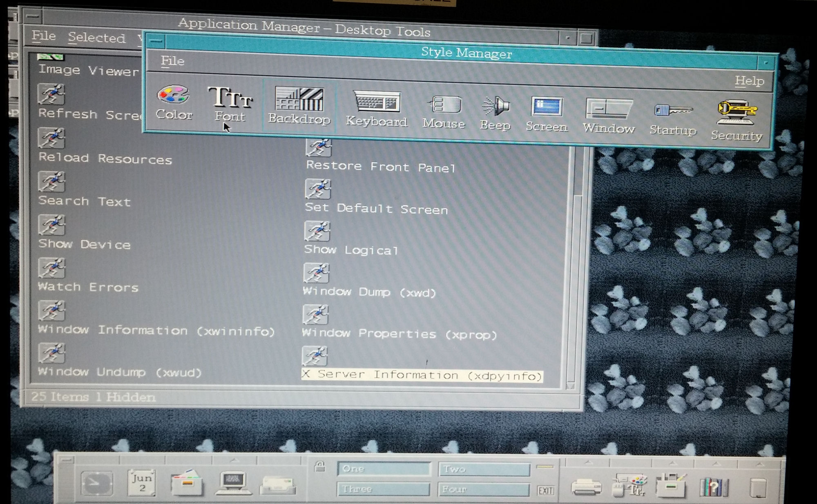This screenshot has width=817, height=504.
Task: Expand subpanel arrow above terminal icon
Action: click(234, 460)
